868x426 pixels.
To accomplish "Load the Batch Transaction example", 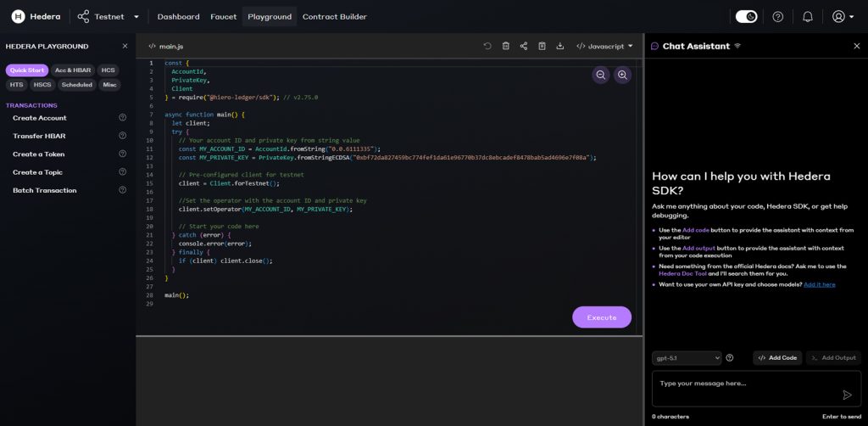I will point(45,190).
